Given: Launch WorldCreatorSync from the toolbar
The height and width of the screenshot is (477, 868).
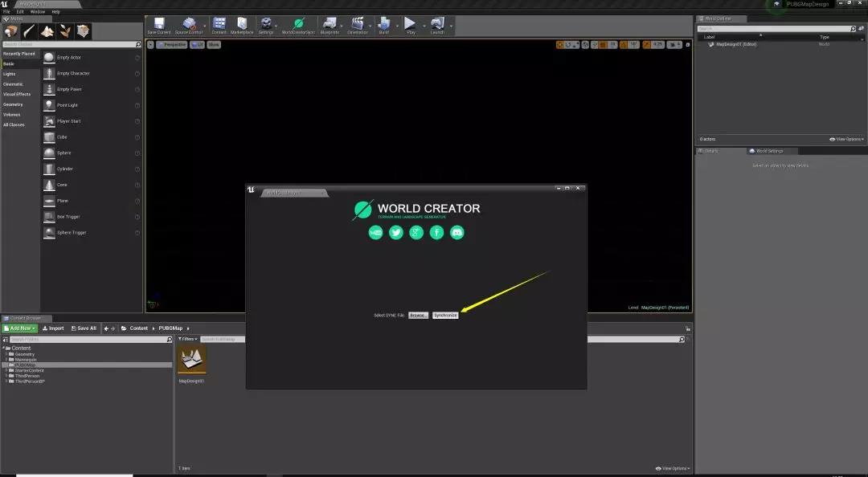Looking at the screenshot, I should (x=298, y=26).
